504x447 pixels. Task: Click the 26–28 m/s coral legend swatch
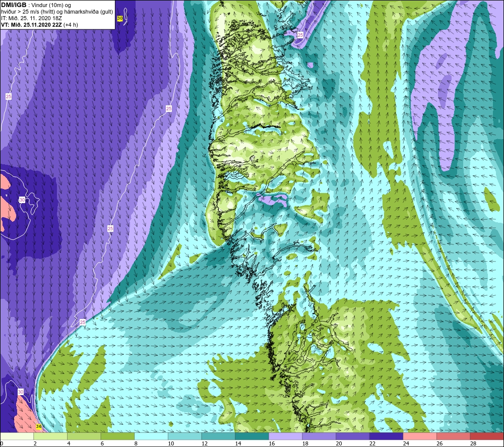click(x=454, y=436)
